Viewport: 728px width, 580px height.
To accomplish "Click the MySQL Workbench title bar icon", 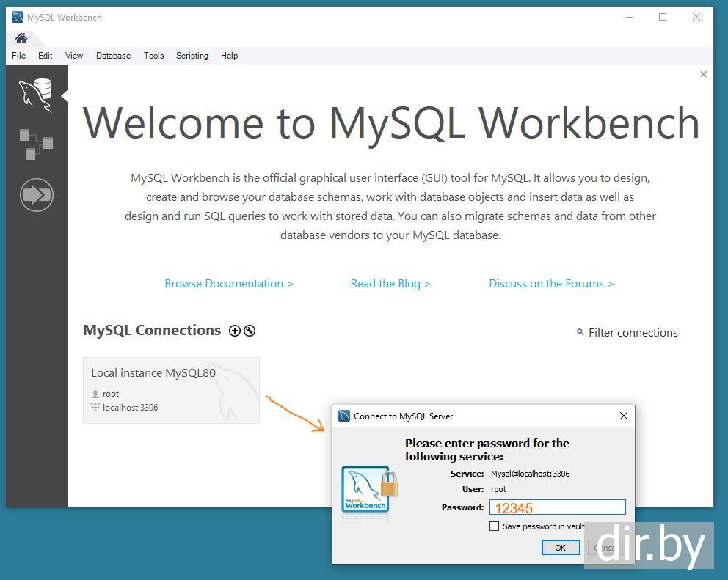I will [x=18, y=17].
